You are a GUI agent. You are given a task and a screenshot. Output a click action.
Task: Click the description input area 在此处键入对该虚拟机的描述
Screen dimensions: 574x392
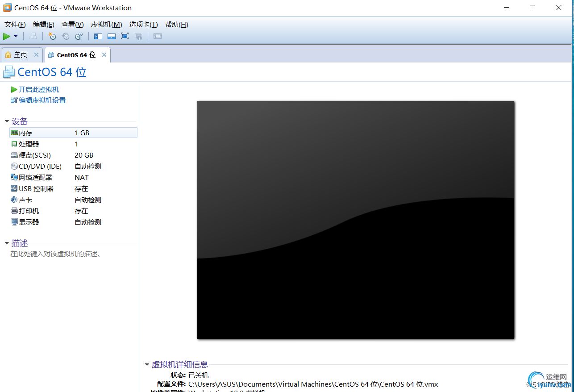click(57, 254)
